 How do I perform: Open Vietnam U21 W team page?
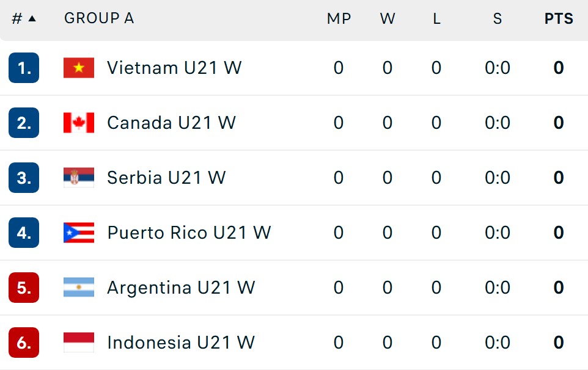174,68
